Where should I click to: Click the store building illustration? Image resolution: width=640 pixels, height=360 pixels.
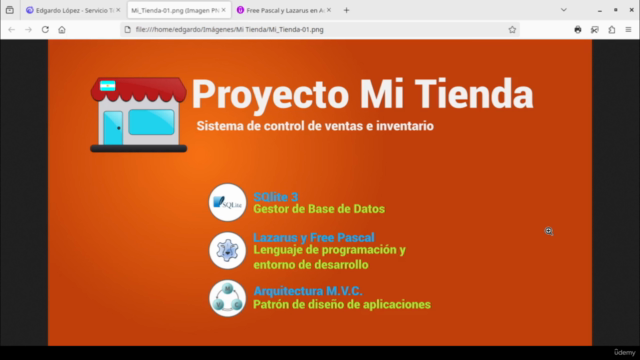point(138,115)
